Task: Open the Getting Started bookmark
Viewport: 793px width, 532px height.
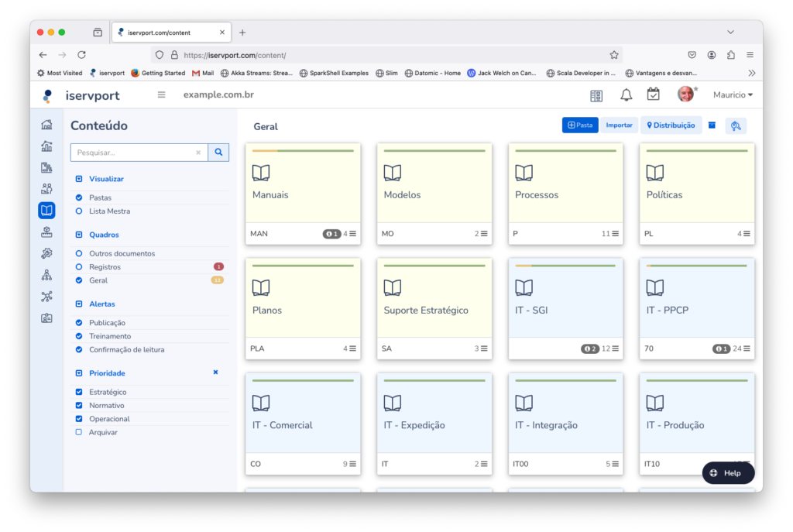Action: coord(158,73)
